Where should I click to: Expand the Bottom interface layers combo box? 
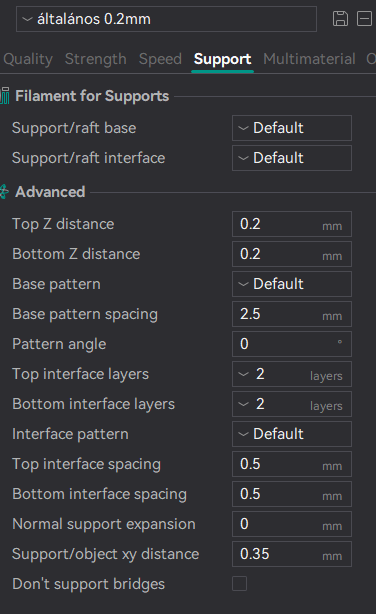point(292,404)
